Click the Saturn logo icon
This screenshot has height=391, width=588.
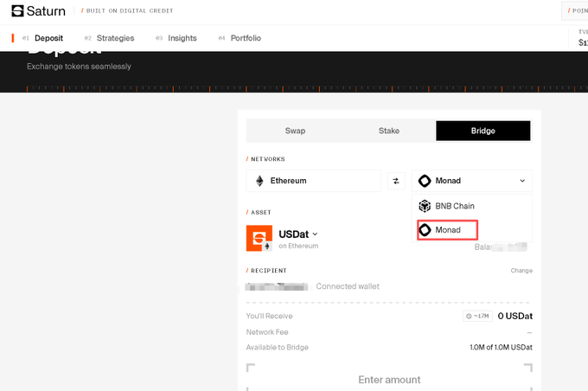click(17, 11)
